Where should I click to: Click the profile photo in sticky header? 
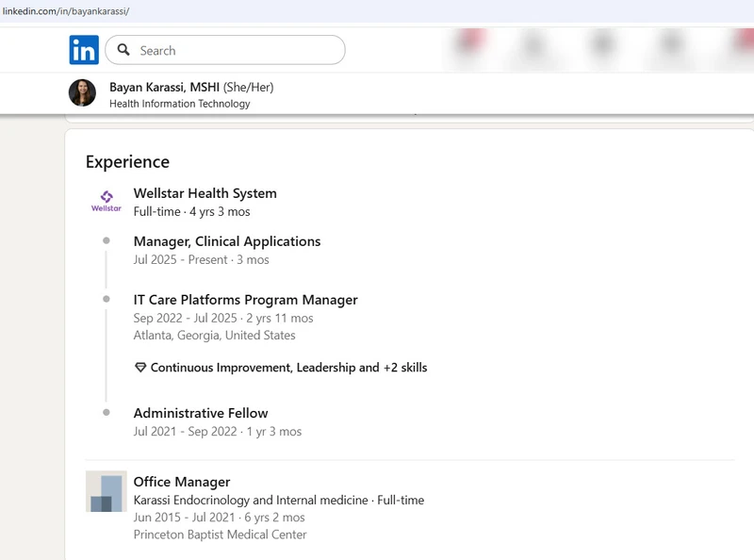pyautogui.click(x=82, y=93)
